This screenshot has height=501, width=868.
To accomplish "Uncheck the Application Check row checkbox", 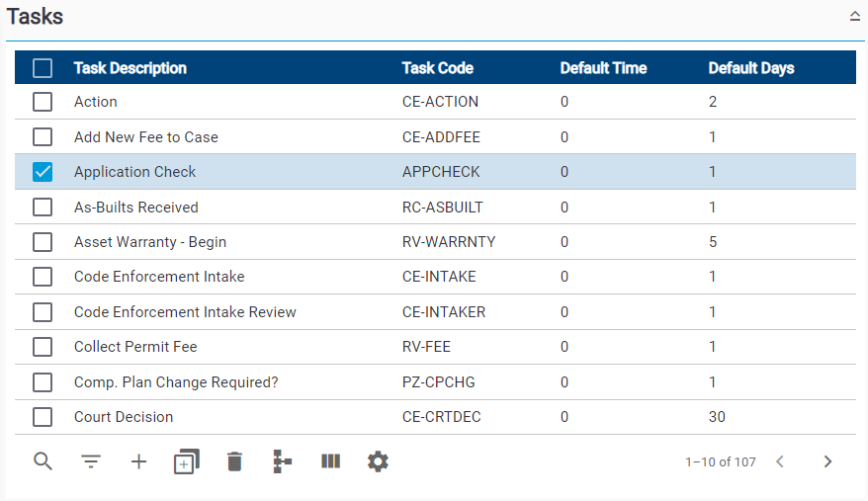I will (x=43, y=172).
